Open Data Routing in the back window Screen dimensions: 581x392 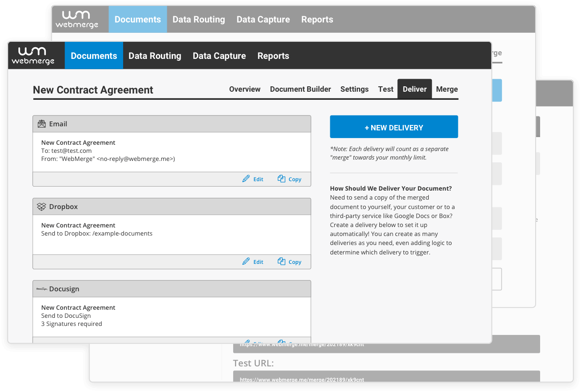tap(199, 19)
